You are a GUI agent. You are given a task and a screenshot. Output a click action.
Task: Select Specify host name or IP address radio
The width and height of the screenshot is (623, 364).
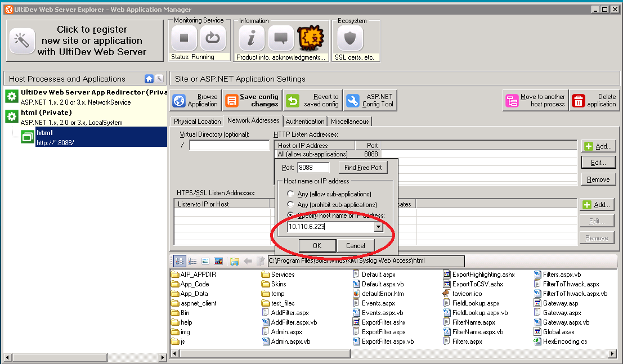[290, 215]
